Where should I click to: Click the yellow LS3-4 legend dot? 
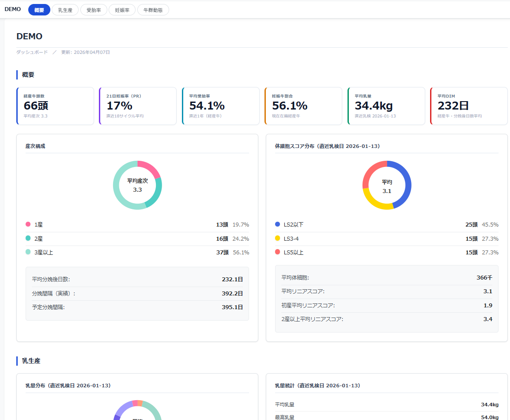click(x=277, y=238)
